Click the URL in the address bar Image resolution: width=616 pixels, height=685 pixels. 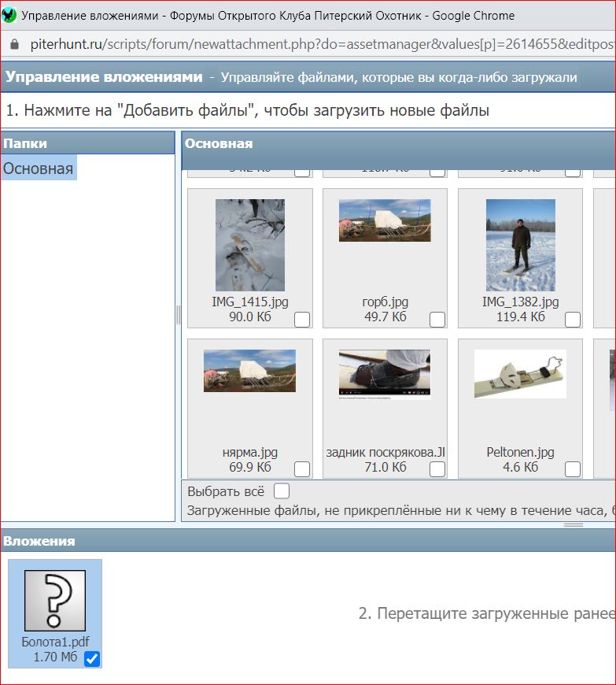pyautogui.click(x=315, y=43)
